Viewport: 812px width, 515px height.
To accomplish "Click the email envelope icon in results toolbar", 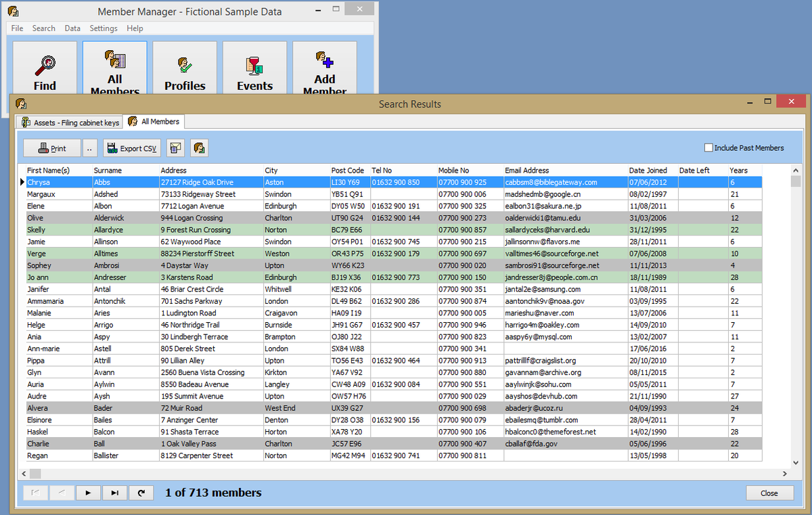I will (175, 148).
